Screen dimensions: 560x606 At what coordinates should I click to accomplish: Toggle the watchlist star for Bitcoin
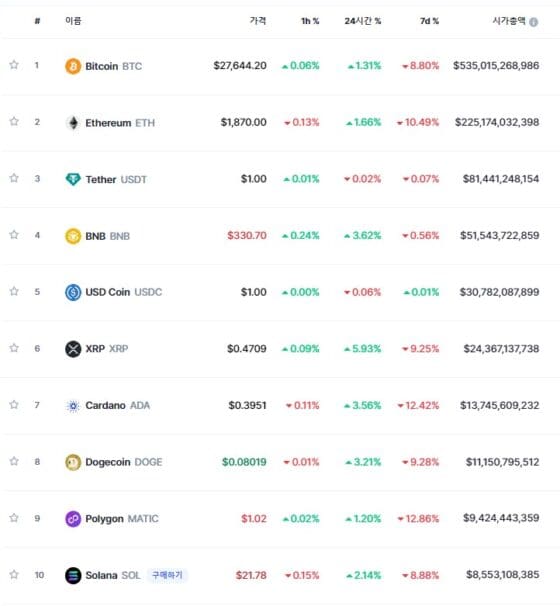[14, 65]
